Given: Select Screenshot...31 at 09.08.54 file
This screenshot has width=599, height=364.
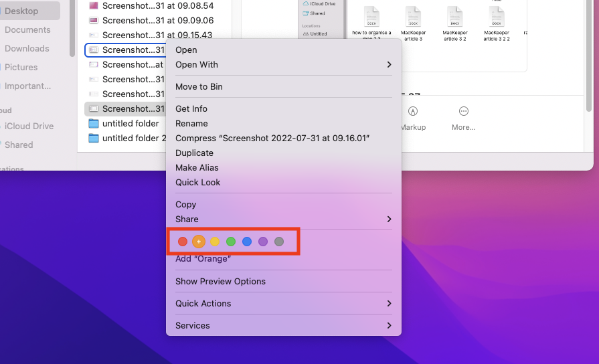Looking at the screenshot, I should click(x=158, y=6).
